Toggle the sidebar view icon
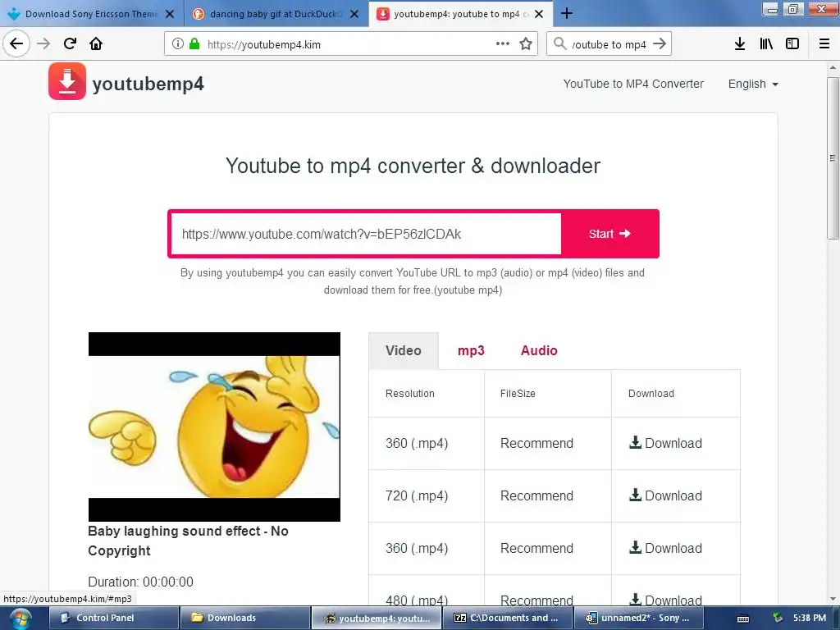The width and height of the screenshot is (840, 630). coord(792,44)
